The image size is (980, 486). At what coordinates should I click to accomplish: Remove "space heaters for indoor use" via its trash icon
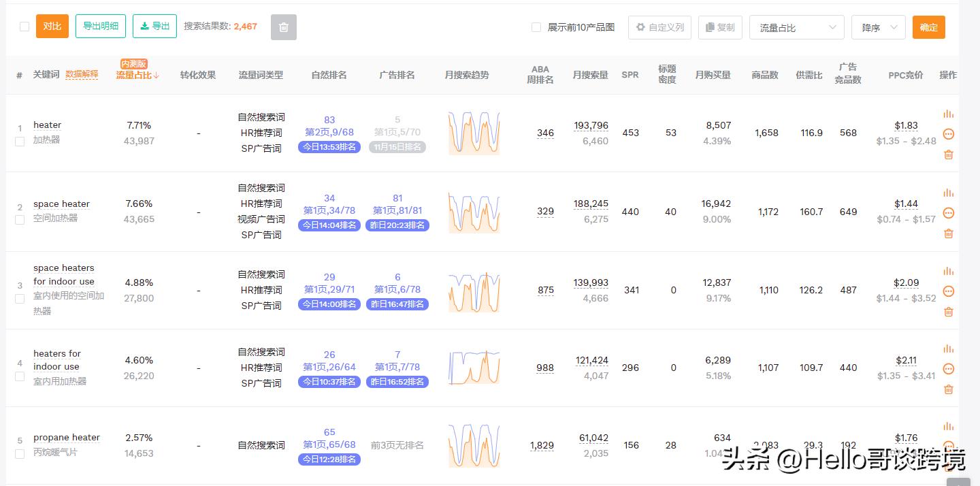click(x=949, y=312)
